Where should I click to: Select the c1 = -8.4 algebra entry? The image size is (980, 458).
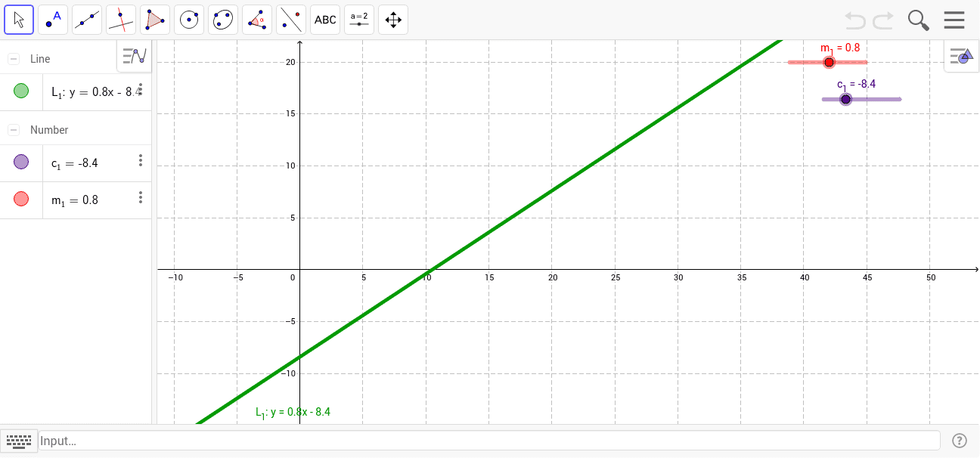[75, 162]
